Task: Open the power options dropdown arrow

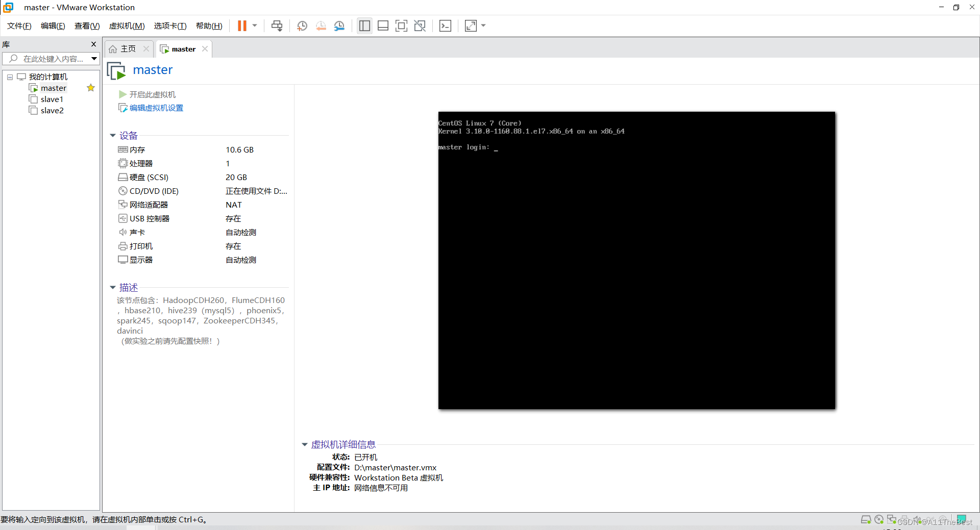Action: tap(255, 26)
